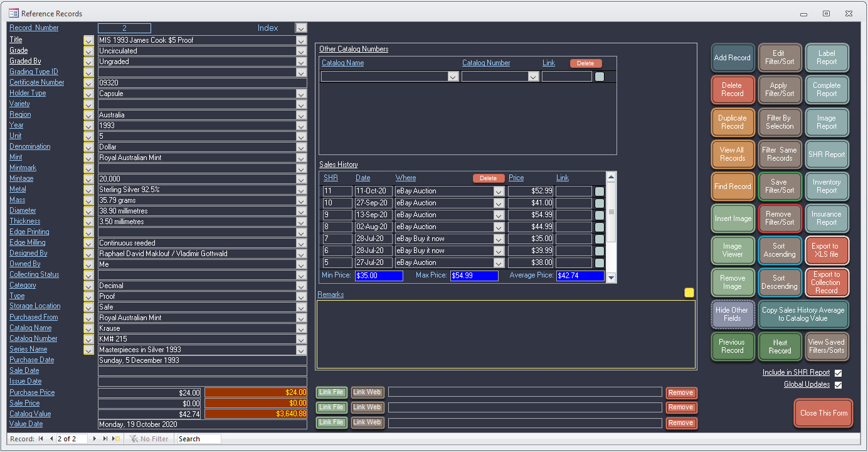
Task: Click the yellow selector button beside Grade
Action: (88, 51)
